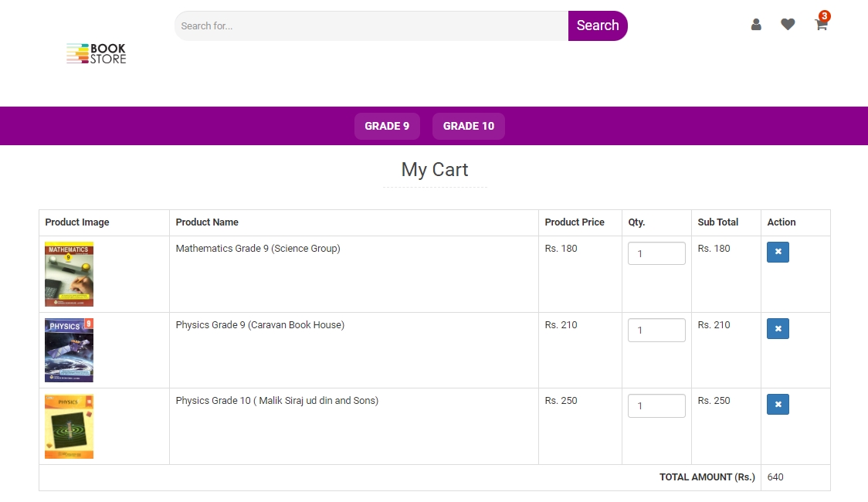Select quantity field for Physics Grade 10

[656, 405]
